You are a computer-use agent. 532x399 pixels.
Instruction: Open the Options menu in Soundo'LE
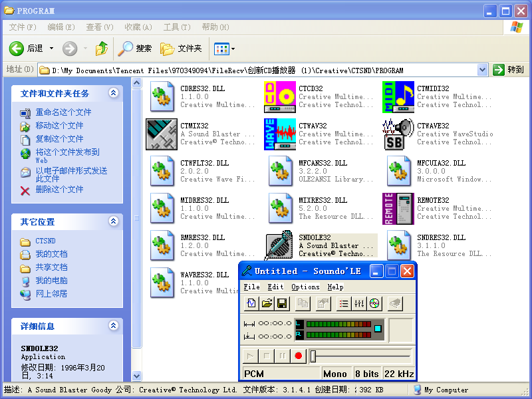[x=305, y=287]
